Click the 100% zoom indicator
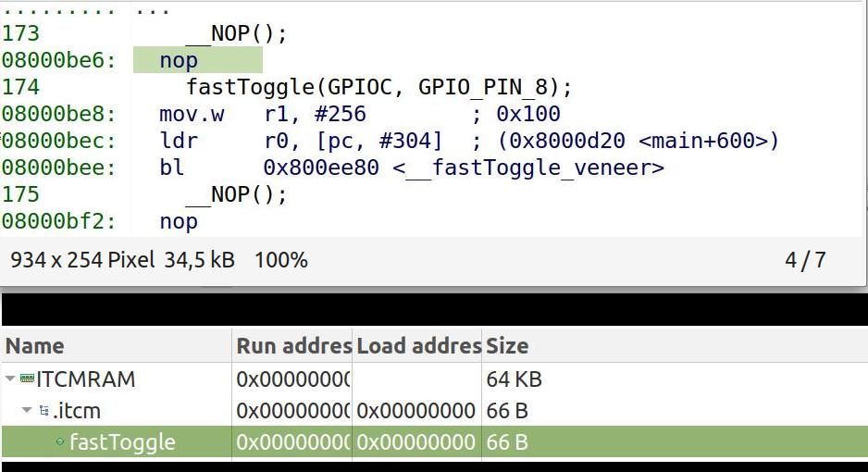The width and height of the screenshot is (868, 472). coord(280,259)
